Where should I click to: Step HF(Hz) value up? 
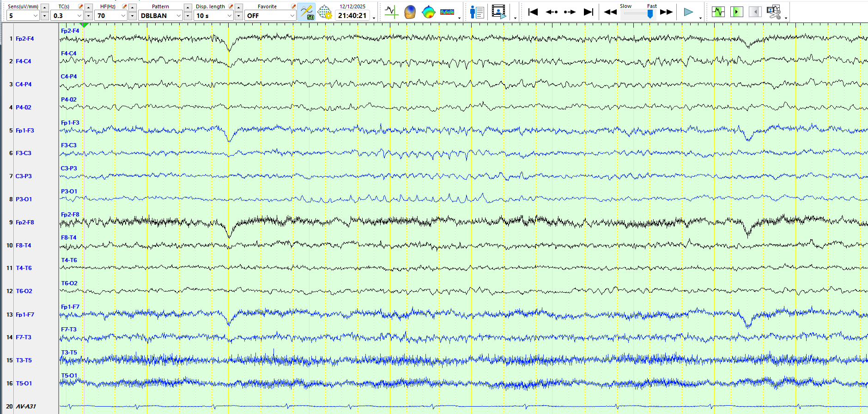pyautogui.click(x=133, y=7)
